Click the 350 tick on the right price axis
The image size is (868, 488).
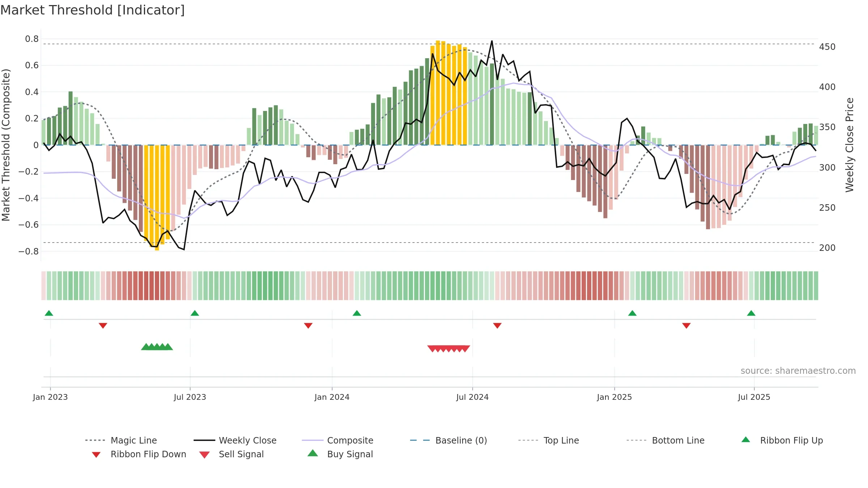pyautogui.click(x=827, y=127)
